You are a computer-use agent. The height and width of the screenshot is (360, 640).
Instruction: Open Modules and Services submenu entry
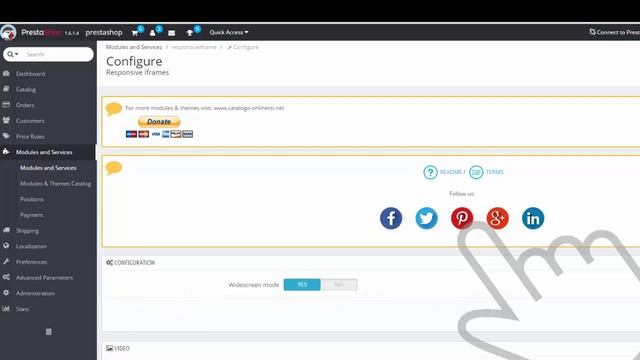48,168
